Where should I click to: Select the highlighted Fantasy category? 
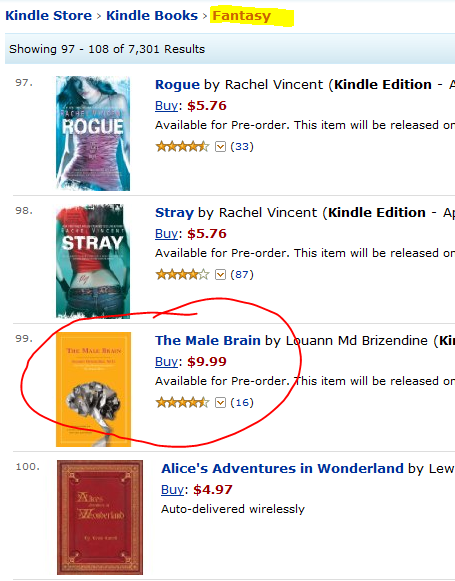[x=242, y=16]
